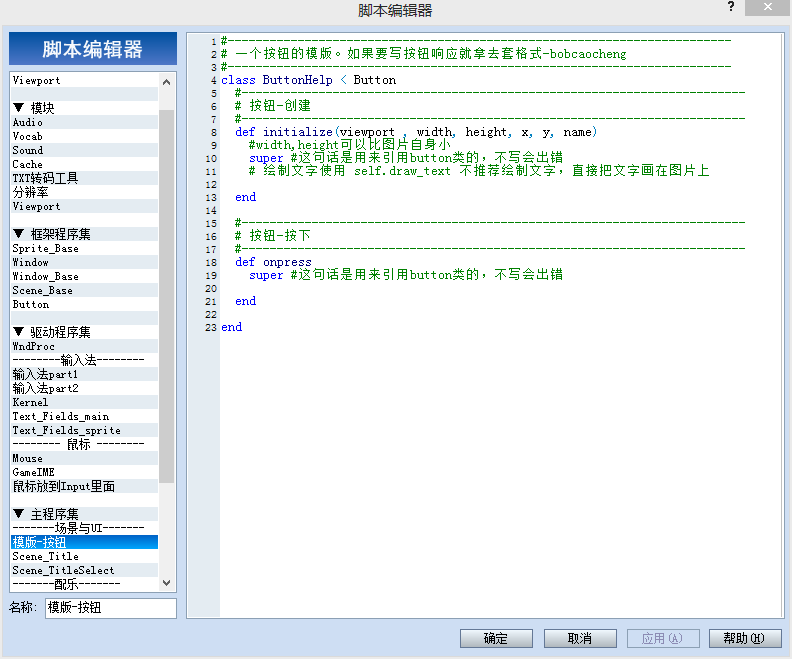
Task: Select the Window script entry
Action: [x=84, y=262]
